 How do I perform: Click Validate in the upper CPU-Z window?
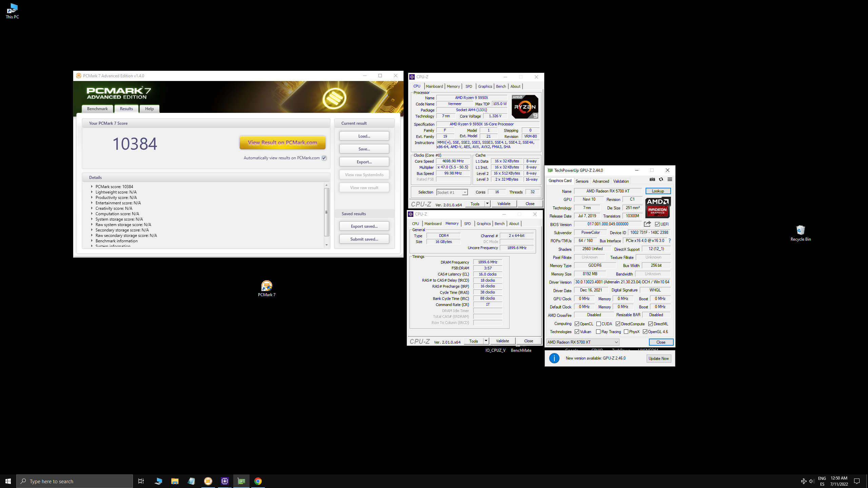(504, 204)
